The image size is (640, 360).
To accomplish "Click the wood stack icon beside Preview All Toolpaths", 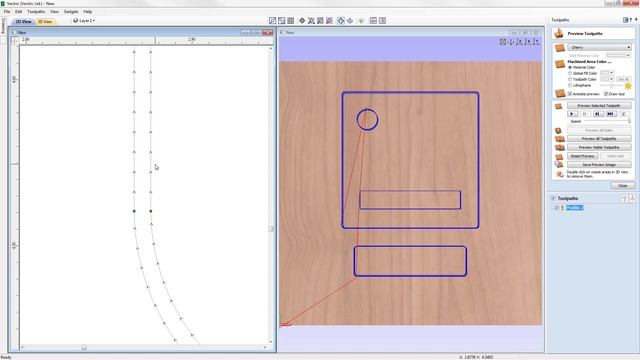I will 560,139.
